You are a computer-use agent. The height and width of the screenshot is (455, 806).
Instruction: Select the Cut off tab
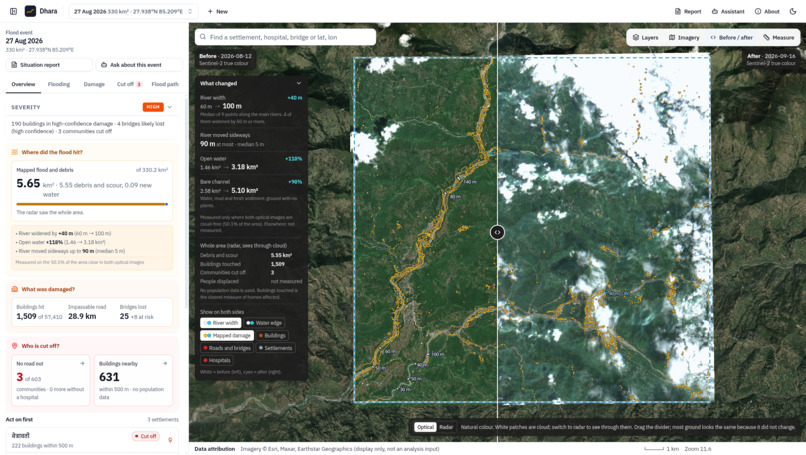coord(129,84)
